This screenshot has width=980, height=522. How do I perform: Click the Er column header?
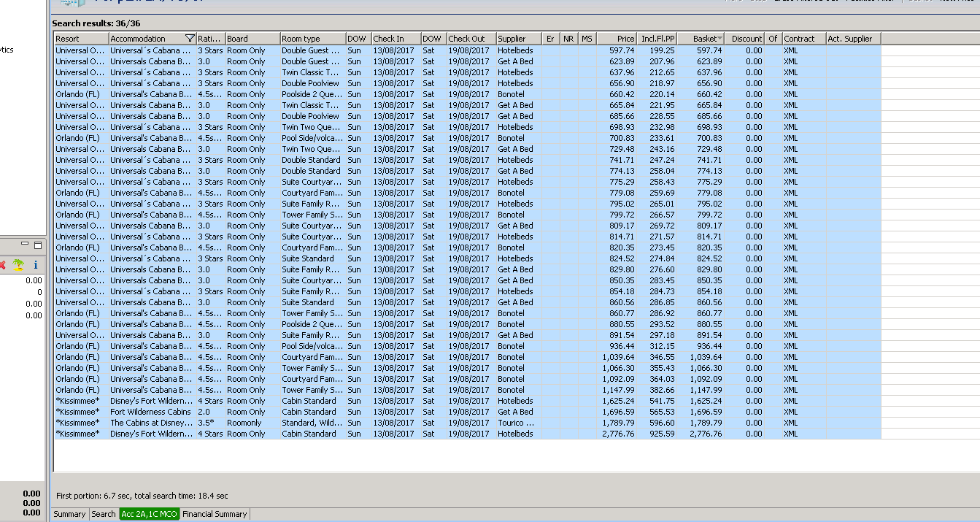coord(551,39)
